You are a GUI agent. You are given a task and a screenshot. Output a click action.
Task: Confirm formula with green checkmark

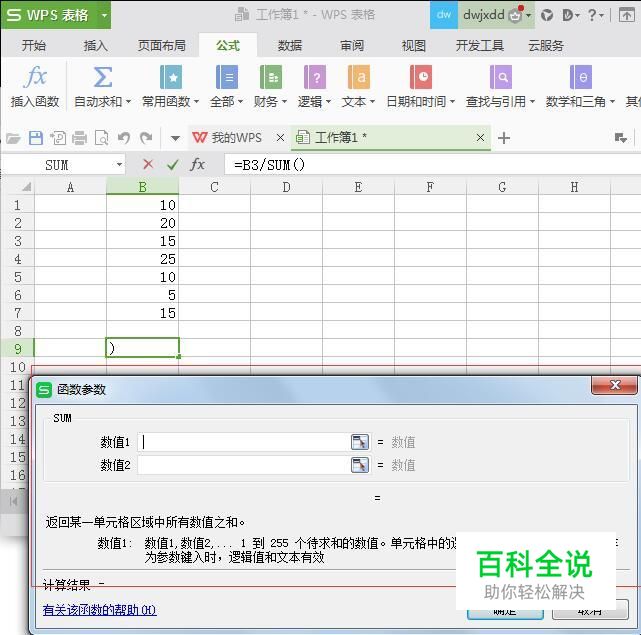(x=173, y=165)
